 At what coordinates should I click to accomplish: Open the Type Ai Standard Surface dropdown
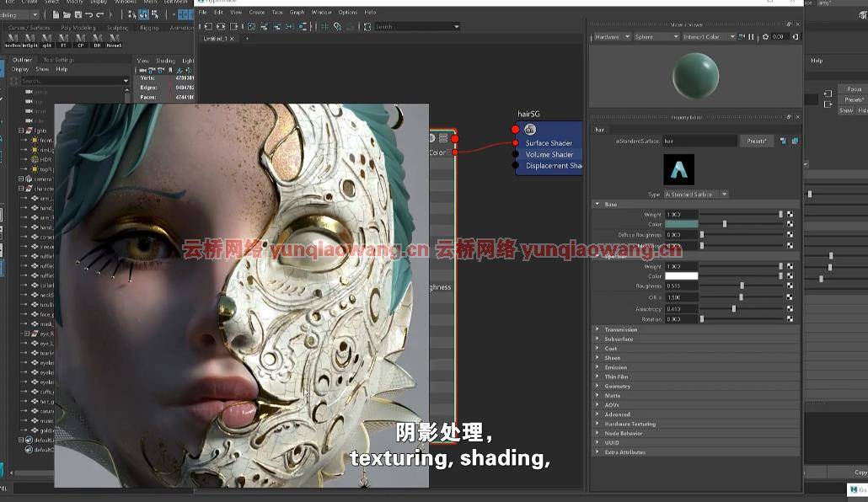click(x=696, y=195)
